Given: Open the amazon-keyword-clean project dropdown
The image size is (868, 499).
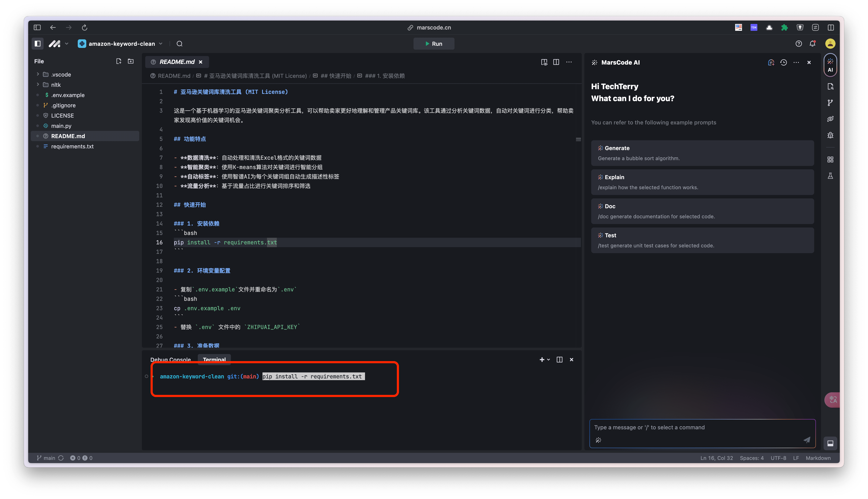Looking at the screenshot, I should pyautogui.click(x=120, y=44).
